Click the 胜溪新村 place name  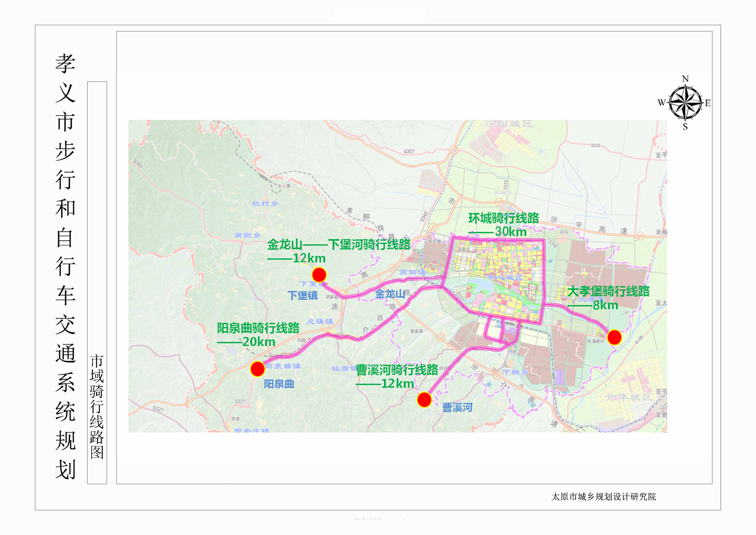tap(596, 341)
